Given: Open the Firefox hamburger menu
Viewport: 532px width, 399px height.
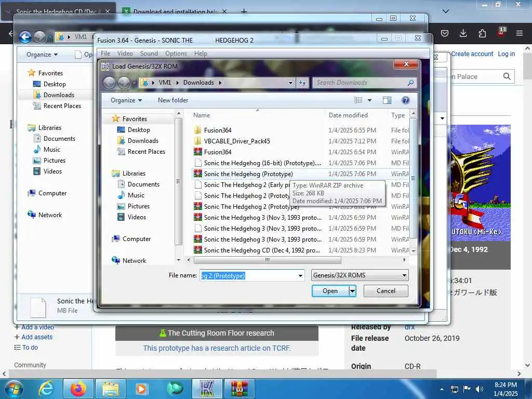Looking at the screenshot, I should coord(520,33).
